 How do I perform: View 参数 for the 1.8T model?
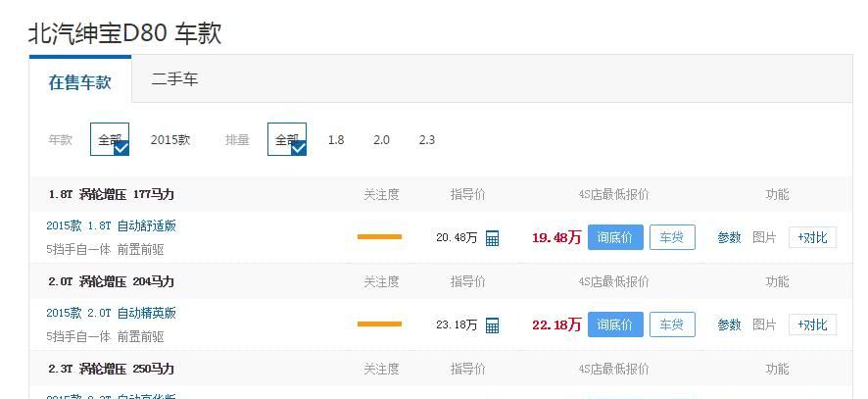pyautogui.click(x=729, y=238)
